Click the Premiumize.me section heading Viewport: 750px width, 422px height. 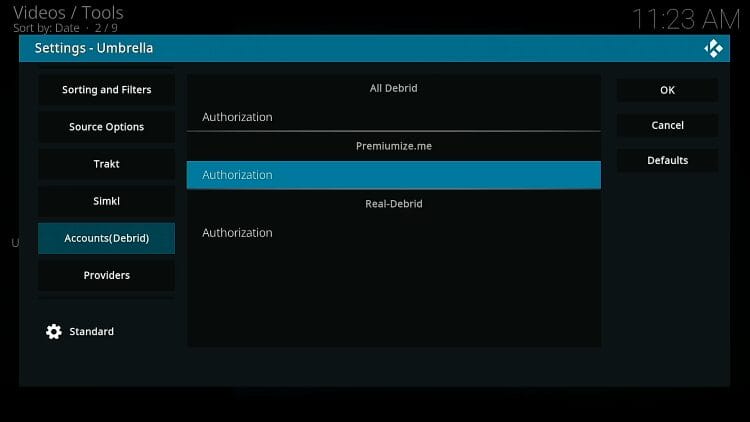pos(394,146)
